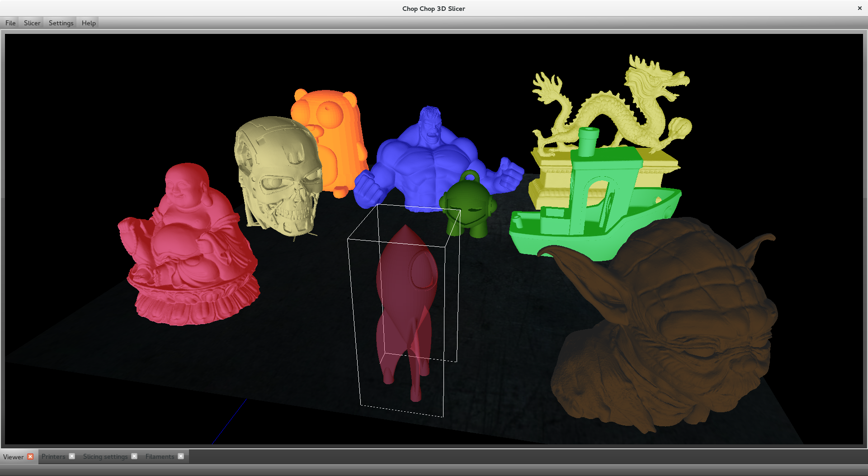Close the Printers tab
This screenshot has width=868, height=476.
[x=72, y=456]
